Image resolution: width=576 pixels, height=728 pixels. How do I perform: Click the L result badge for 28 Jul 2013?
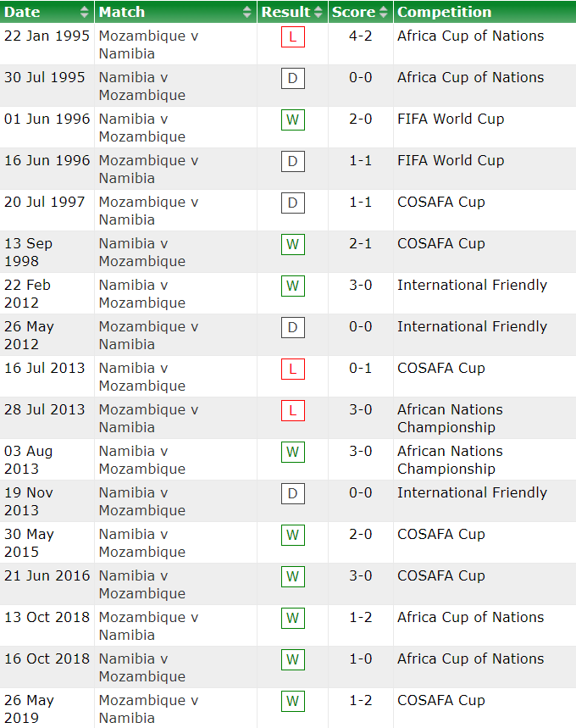point(292,411)
